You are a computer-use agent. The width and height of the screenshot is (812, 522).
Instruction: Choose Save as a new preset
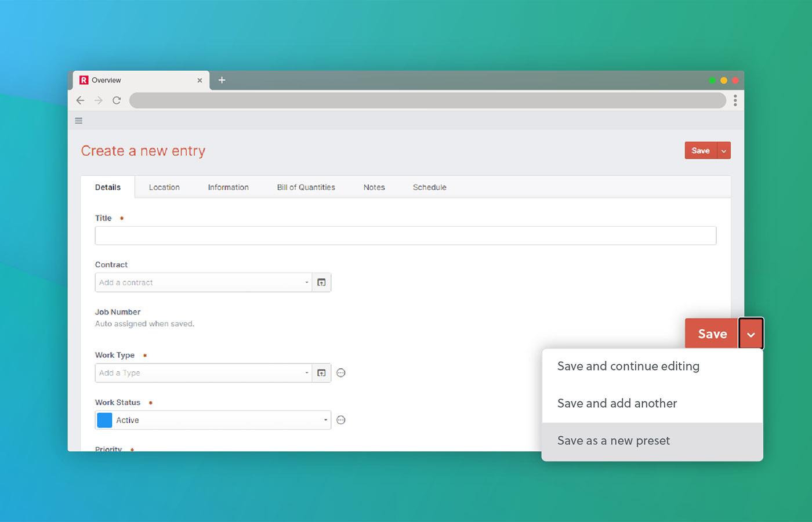point(614,441)
